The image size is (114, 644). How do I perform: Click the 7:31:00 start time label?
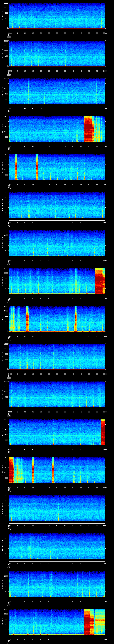click(x=9, y=374)
